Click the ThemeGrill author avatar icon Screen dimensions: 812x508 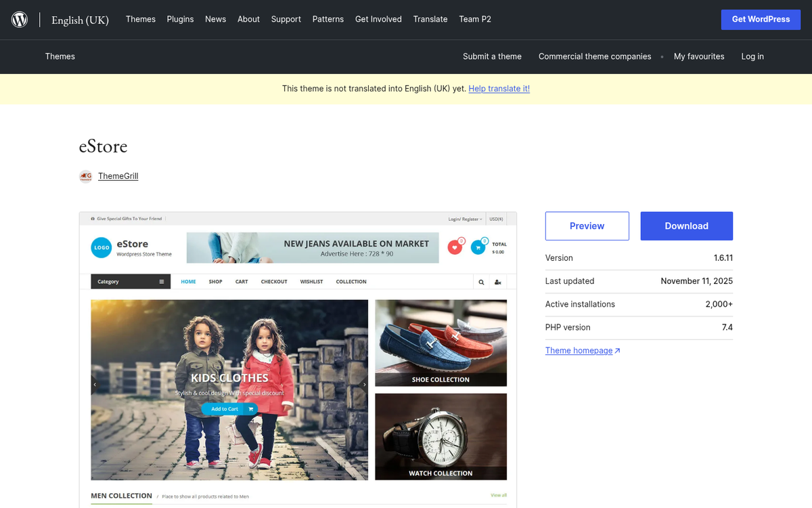tap(85, 176)
